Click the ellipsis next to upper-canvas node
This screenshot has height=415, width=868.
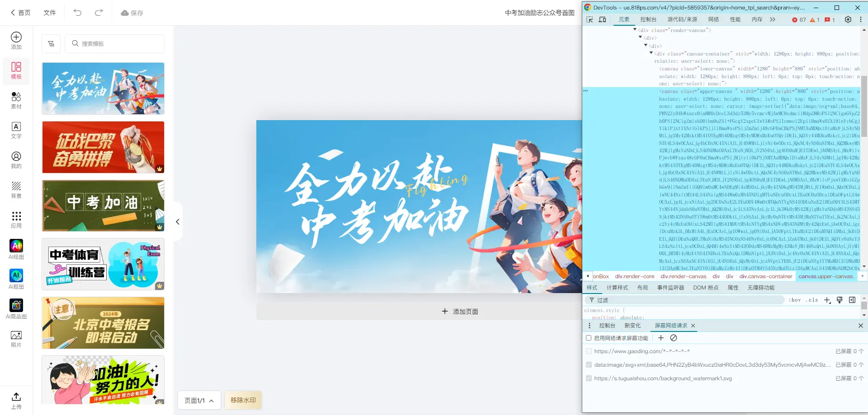coord(585,91)
